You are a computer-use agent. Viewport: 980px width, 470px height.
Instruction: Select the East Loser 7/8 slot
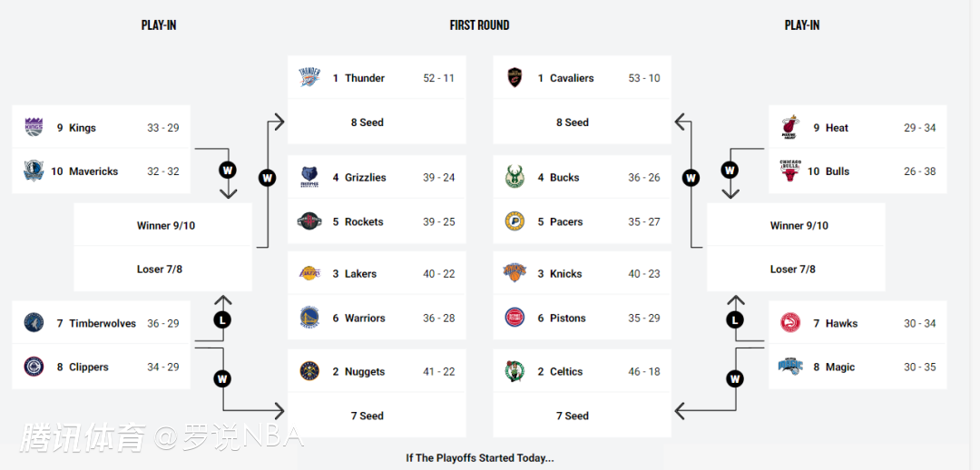coord(792,269)
